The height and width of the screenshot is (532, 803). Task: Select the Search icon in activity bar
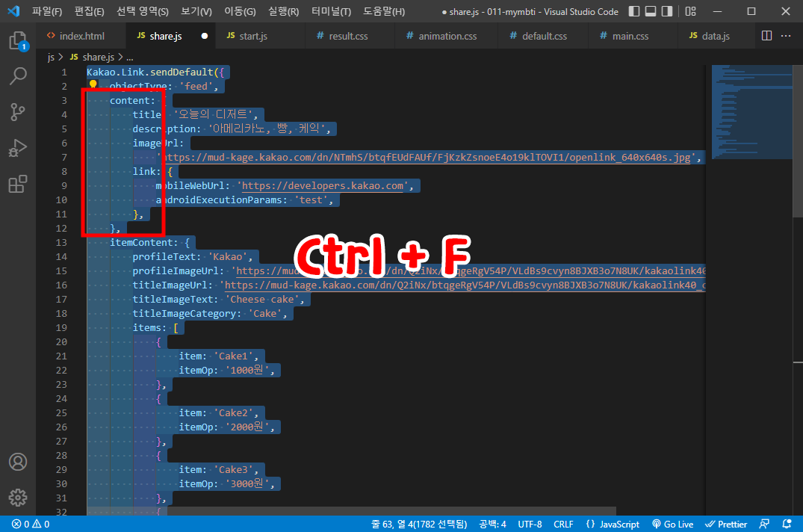(x=18, y=75)
